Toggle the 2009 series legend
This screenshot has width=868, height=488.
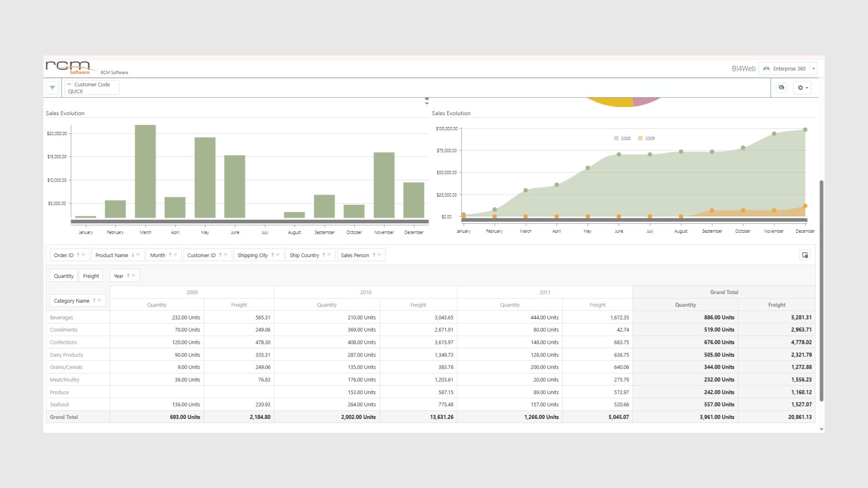[x=646, y=139]
